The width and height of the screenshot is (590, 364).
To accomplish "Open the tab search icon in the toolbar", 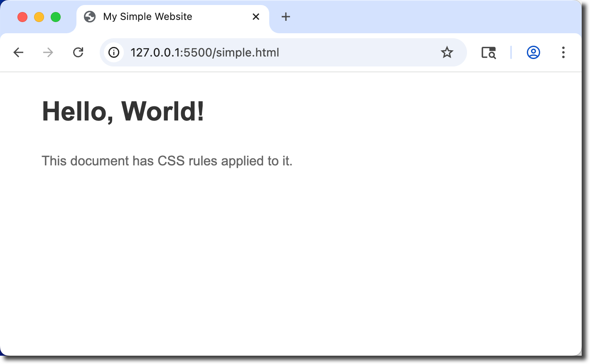I will [489, 53].
